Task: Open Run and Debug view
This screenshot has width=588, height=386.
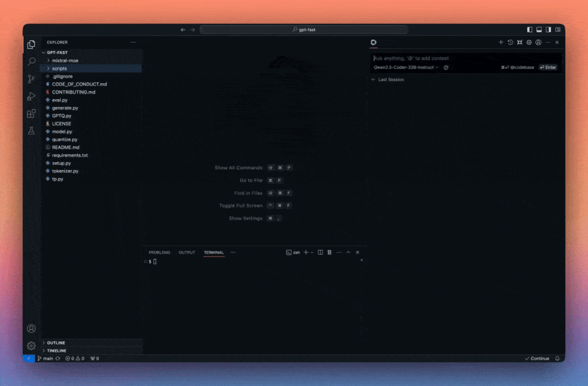Action: tap(32, 96)
